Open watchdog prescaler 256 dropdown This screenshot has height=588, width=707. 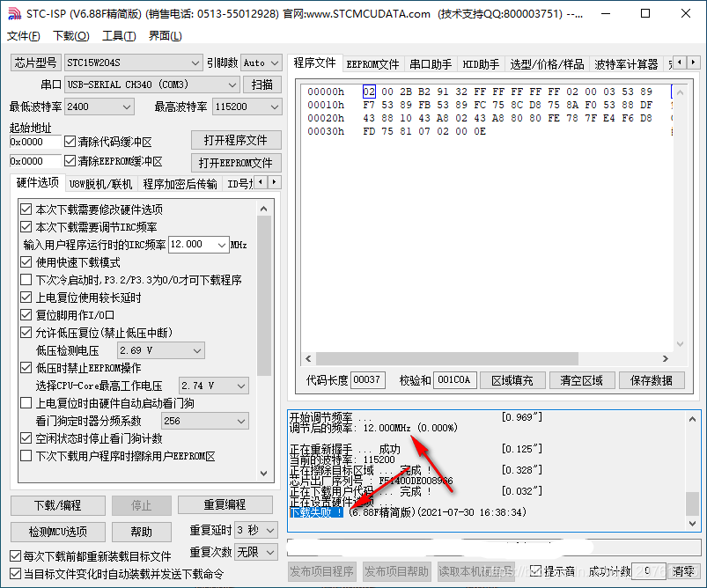click(205, 421)
